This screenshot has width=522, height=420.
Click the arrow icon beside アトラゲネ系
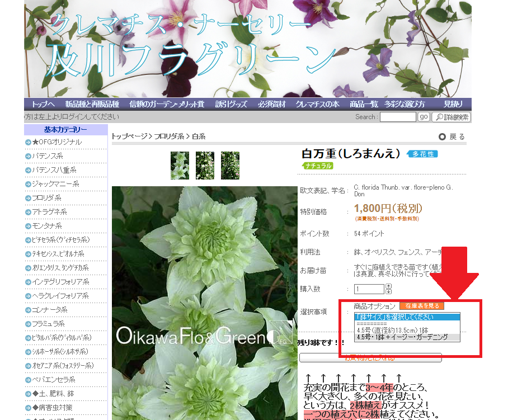pos(29,212)
